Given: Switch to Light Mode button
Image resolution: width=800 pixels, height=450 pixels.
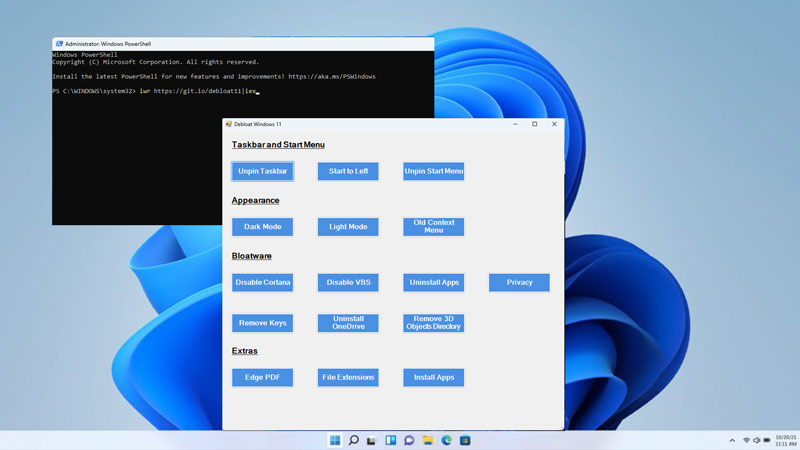Looking at the screenshot, I should [348, 227].
